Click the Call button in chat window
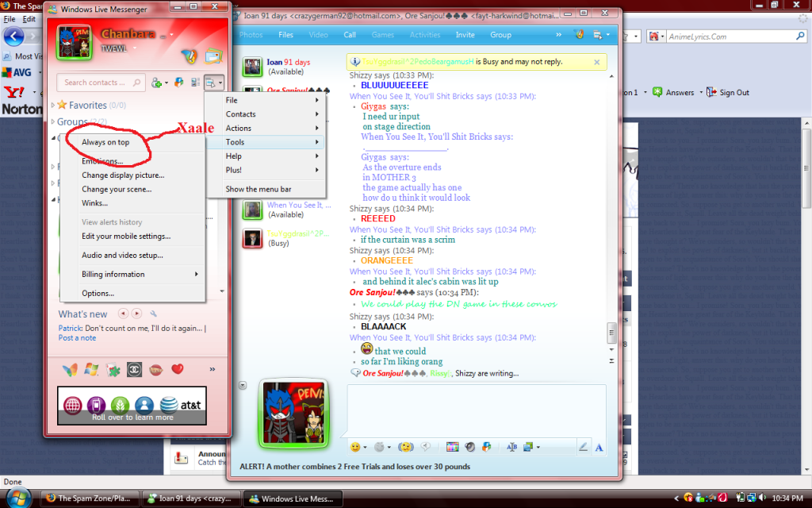 click(x=350, y=35)
